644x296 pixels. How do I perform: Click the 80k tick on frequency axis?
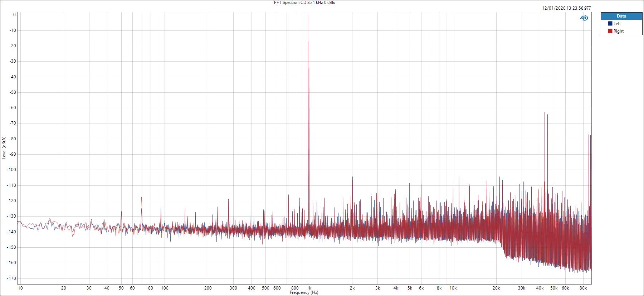pyautogui.click(x=583, y=288)
